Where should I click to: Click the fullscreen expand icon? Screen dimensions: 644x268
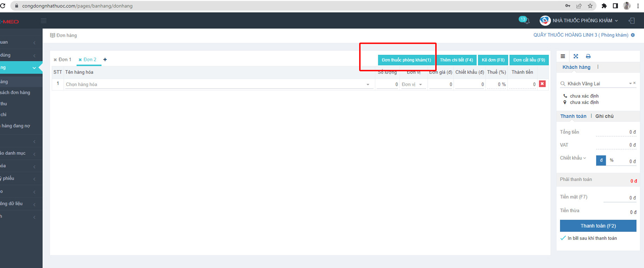pos(576,56)
